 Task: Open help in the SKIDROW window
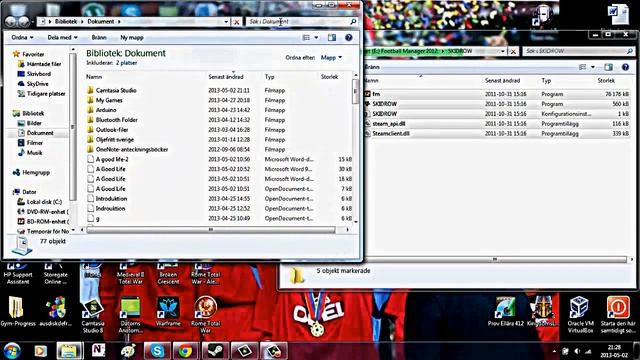[x=625, y=67]
